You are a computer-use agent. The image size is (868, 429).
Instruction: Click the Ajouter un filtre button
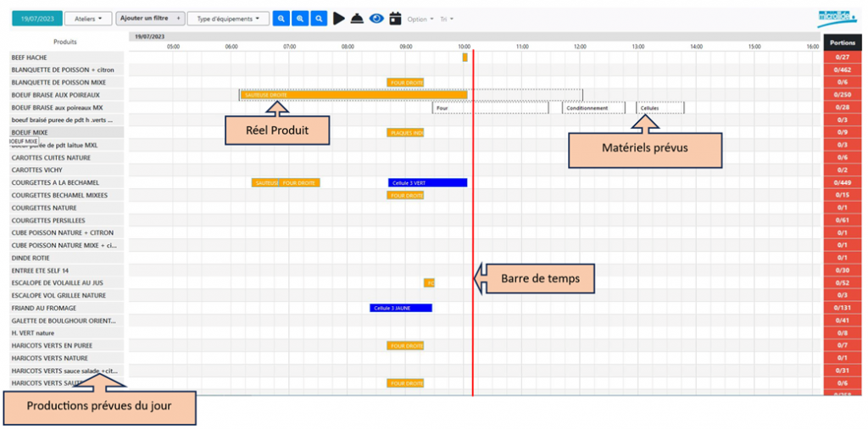click(150, 19)
